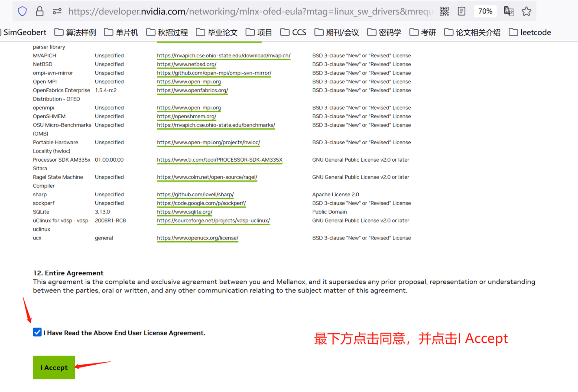Click the 70% zoom level indicator
578x392 pixels.
click(485, 11)
